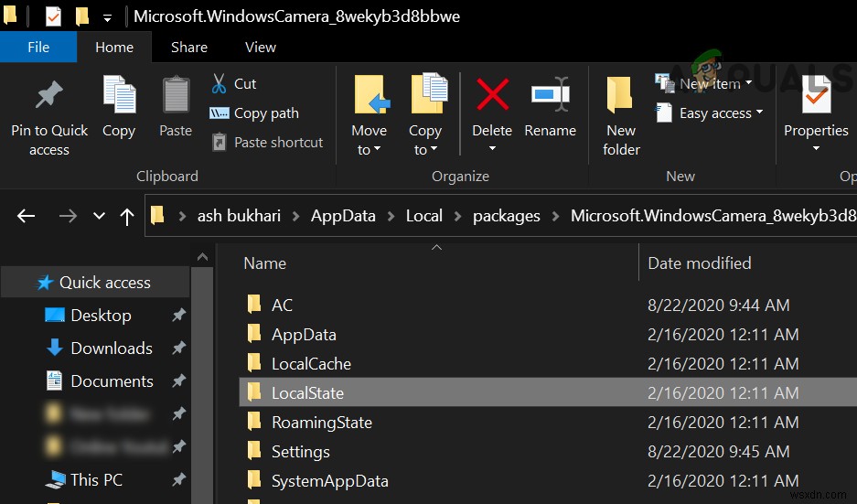Create a New folder from ribbon
The image size is (857, 504).
click(621, 113)
